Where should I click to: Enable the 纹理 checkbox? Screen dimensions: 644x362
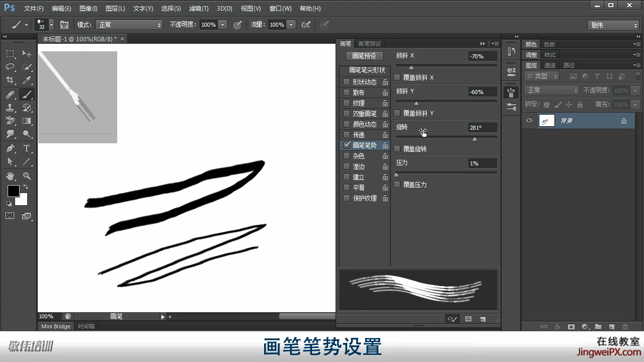pos(347,103)
